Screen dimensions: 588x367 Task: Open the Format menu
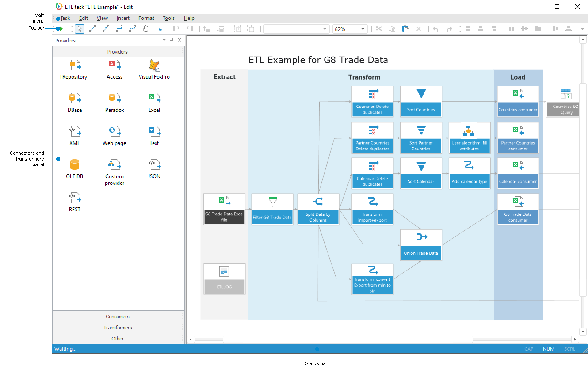146,18
